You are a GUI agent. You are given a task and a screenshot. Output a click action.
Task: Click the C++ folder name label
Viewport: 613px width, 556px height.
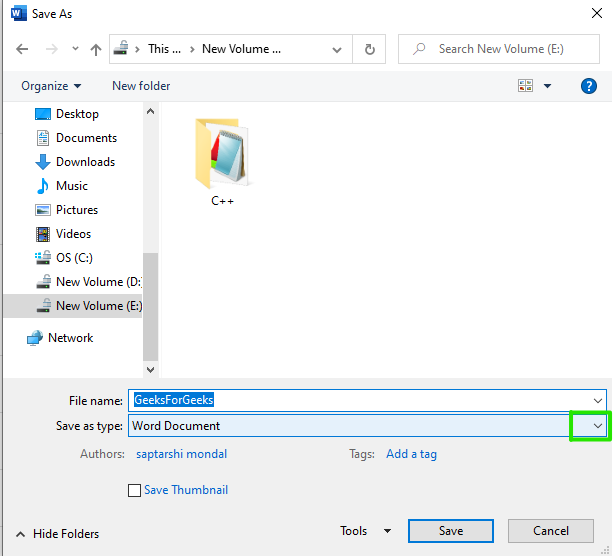222,201
